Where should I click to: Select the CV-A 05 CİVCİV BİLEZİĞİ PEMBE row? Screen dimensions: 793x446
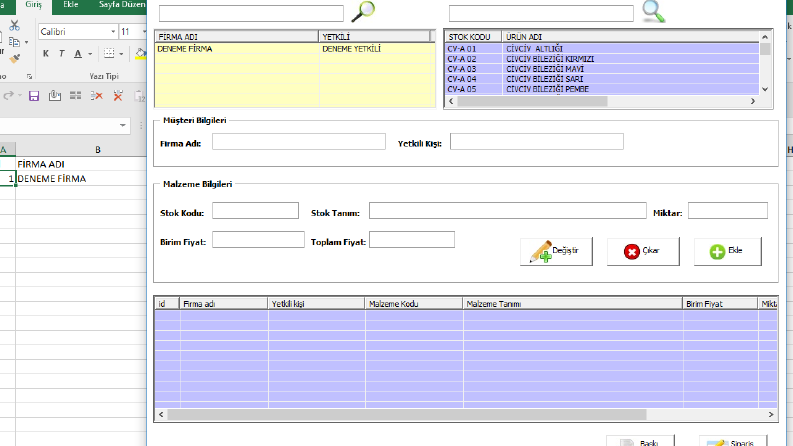pyautogui.click(x=602, y=89)
